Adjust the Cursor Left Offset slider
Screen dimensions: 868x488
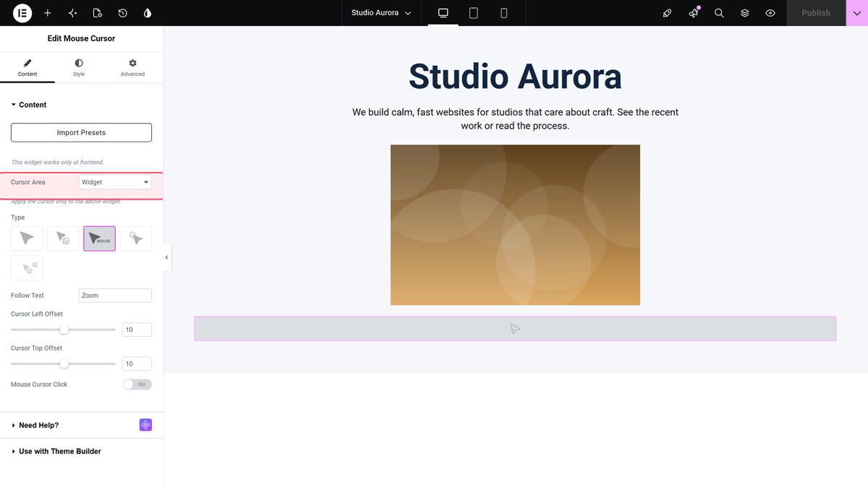(63, 330)
